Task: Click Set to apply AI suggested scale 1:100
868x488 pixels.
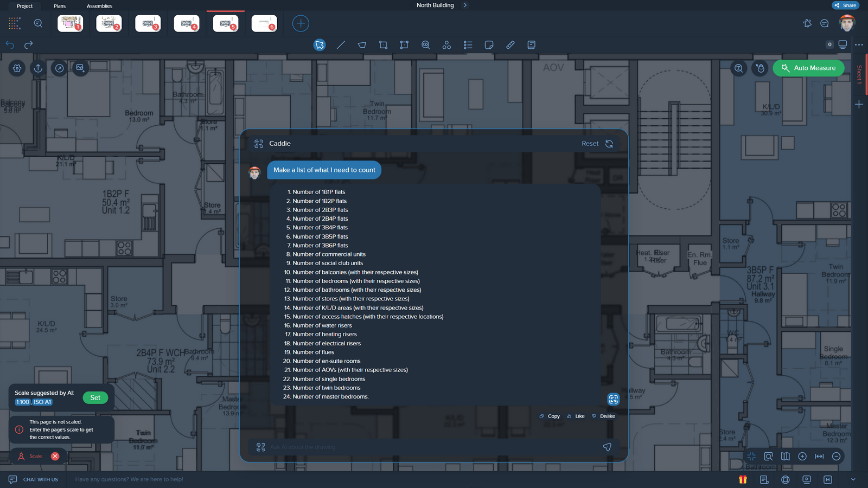Action: pyautogui.click(x=95, y=397)
